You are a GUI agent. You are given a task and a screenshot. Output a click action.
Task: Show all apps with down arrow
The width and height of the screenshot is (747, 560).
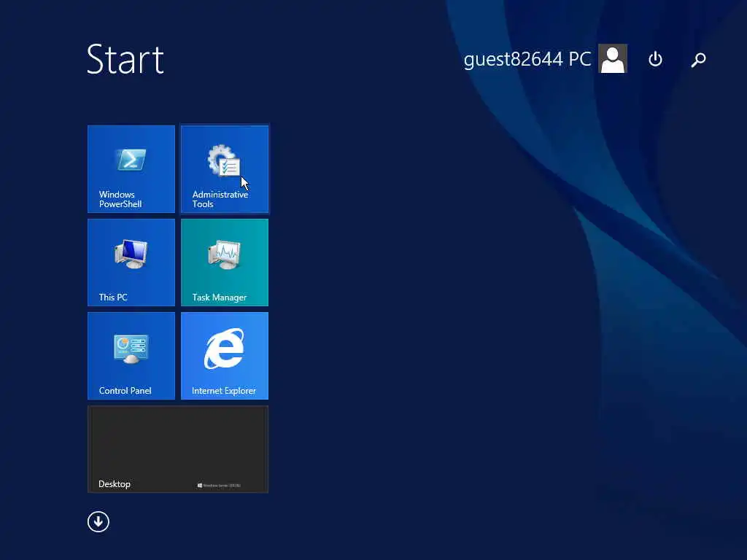pyautogui.click(x=98, y=521)
